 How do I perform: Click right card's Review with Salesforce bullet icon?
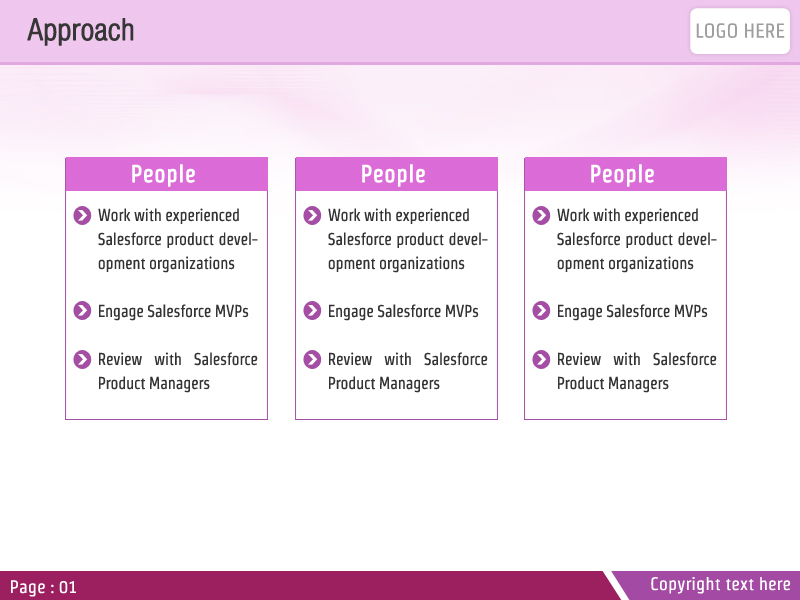click(541, 359)
